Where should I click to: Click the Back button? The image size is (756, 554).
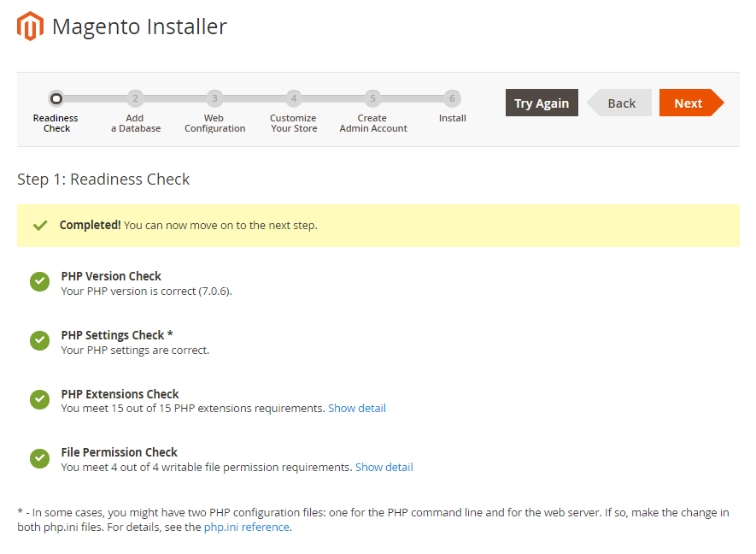pos(621,103)
